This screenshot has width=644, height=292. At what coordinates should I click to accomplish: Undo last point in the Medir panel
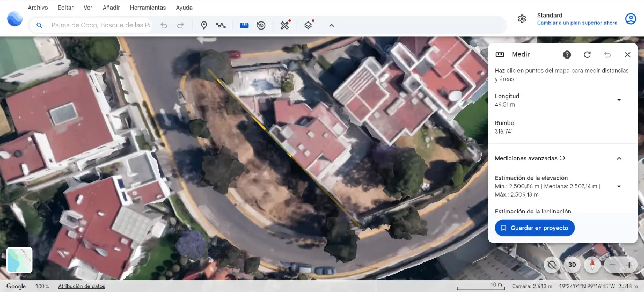click(608, 55)
